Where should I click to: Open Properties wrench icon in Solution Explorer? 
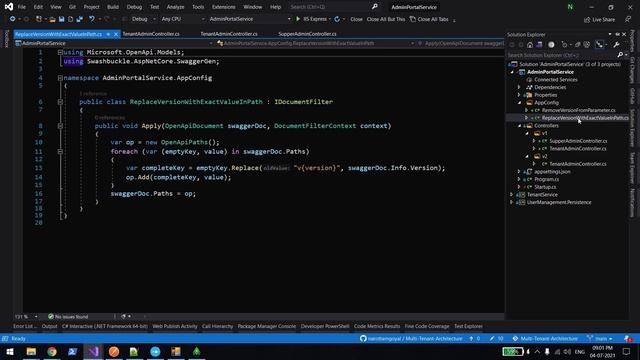(616, 45)
